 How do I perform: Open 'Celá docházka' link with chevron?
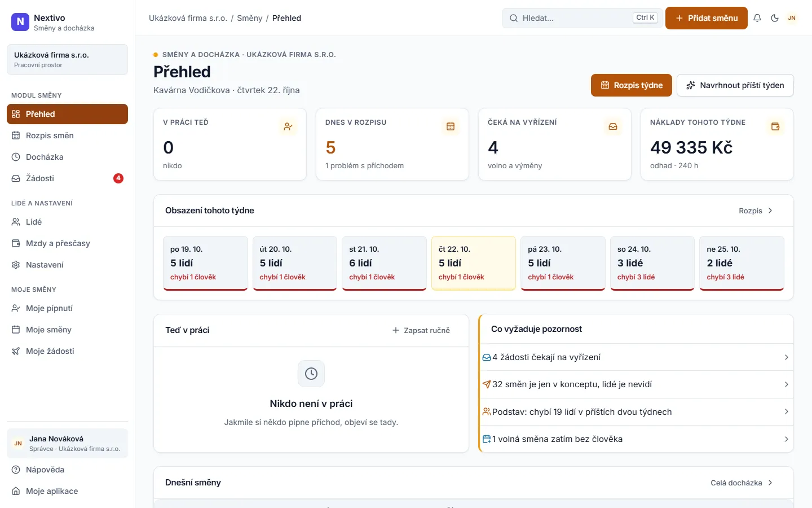tap(742, 483)
